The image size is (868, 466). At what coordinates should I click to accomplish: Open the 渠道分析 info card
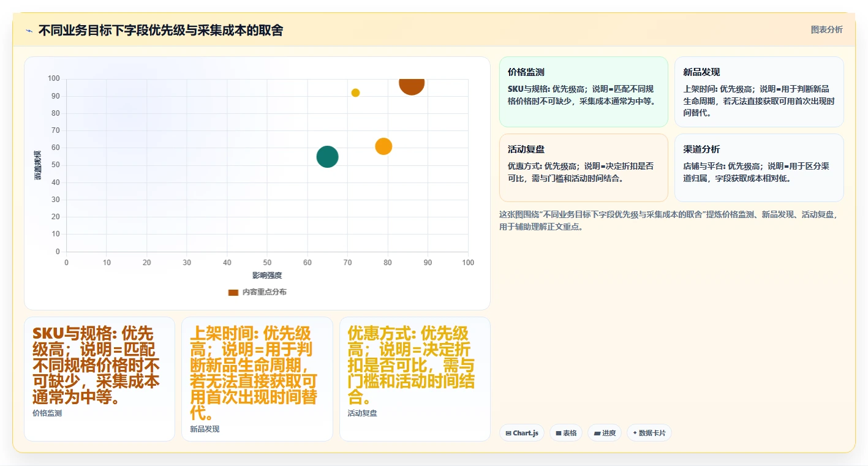pyautogui.click(x=759, y=168)
